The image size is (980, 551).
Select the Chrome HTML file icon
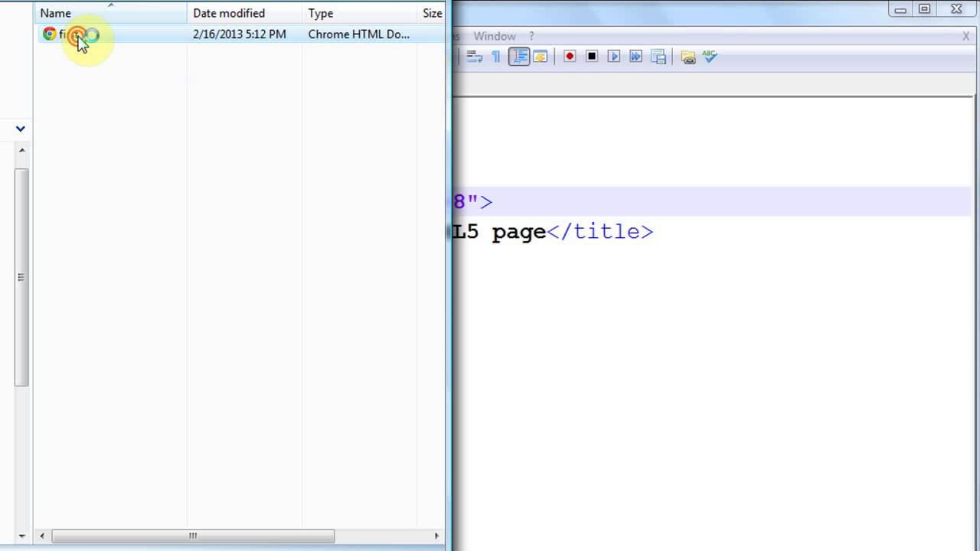click(x=50, y=34)
